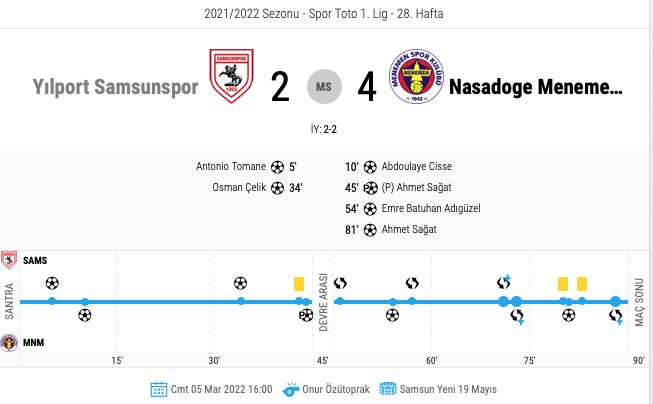Click goal icon at Ahmet Sağat 81'
Screen dimensions: 653x404
pyautogui.click(x=370, y=230)
